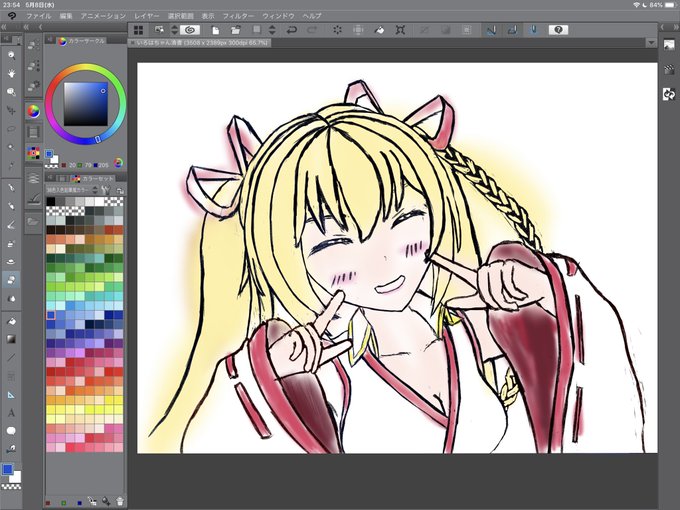Image resolution: width=680 pixels, height=510 pixels.
Task: Select the Correct line tool
Action: 11,448
